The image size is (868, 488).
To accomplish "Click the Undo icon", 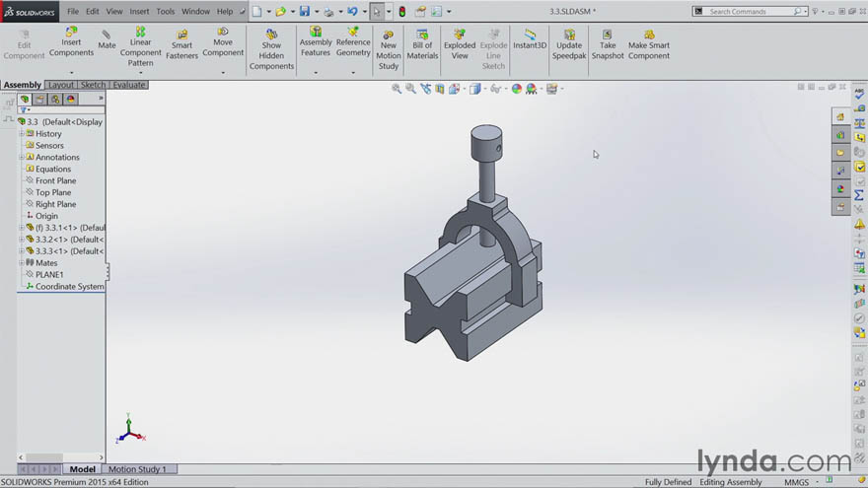I will [x=353, y=11].
